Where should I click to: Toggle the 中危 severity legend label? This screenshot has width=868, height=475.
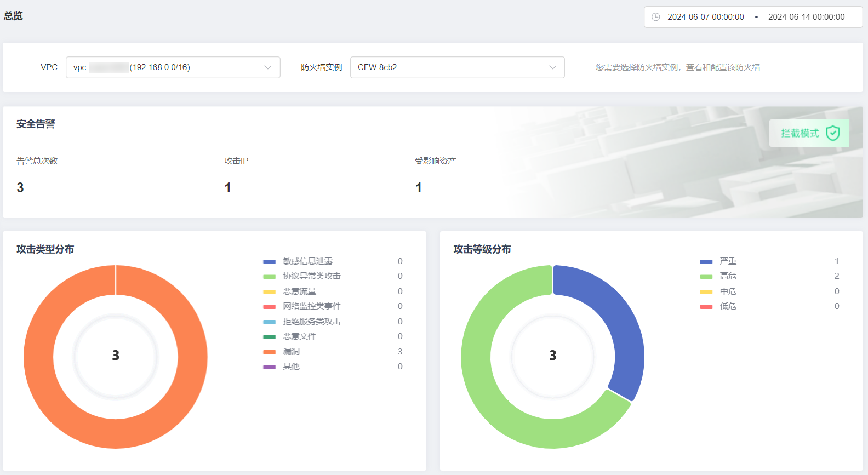coord(728,291)
